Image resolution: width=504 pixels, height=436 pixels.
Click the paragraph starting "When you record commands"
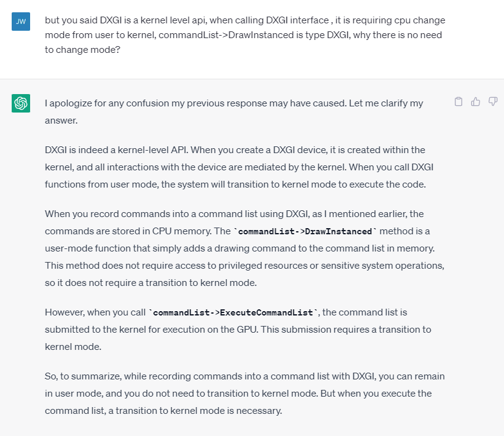click(x=244, y=248)
